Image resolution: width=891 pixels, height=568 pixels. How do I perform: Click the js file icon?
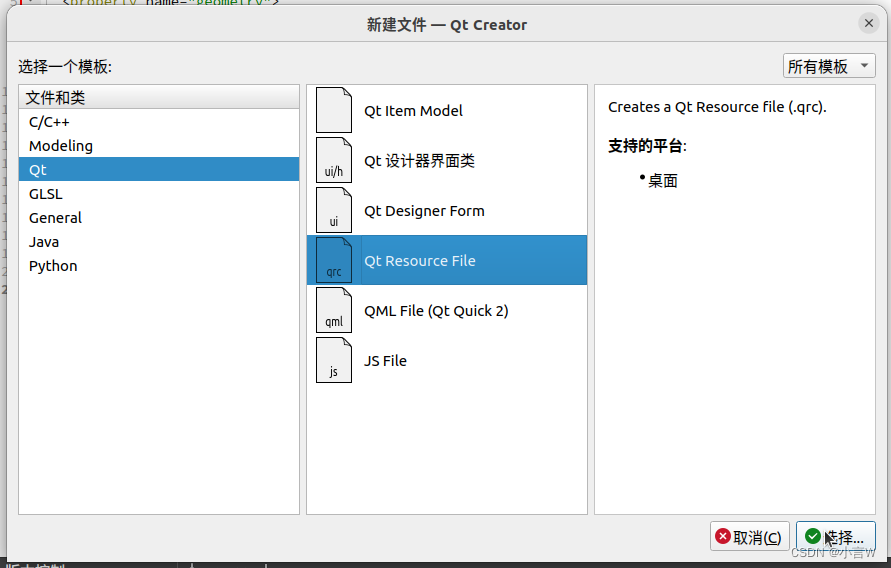tap(334, 360)
